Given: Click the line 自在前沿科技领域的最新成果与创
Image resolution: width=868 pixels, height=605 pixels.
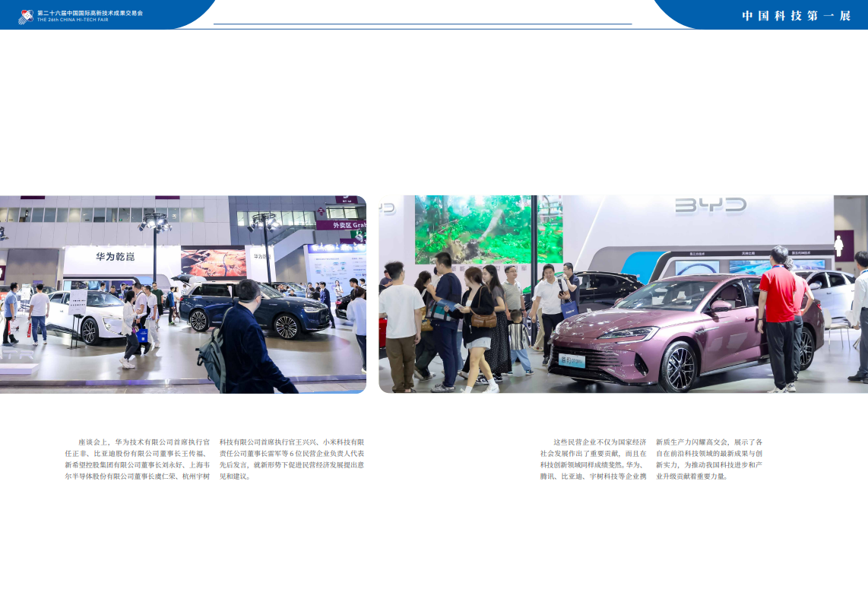Looking at the screenshot, I should click(x=709, y=453).
